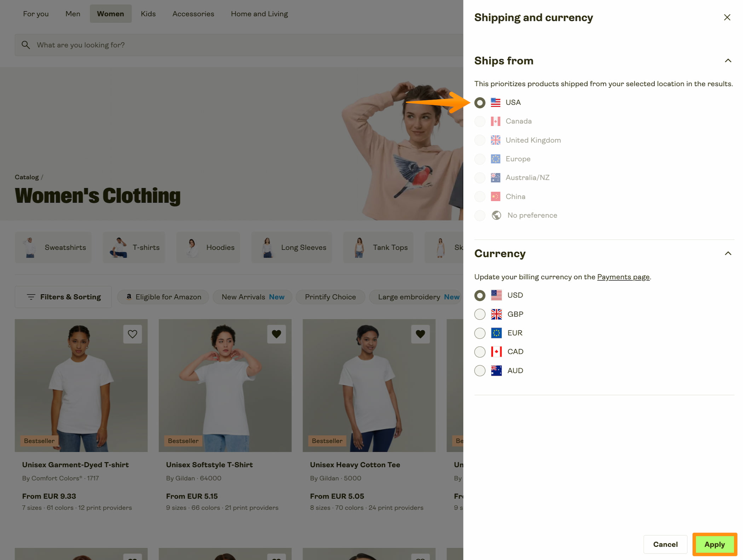Switch currency to EUR

point(479,333)
